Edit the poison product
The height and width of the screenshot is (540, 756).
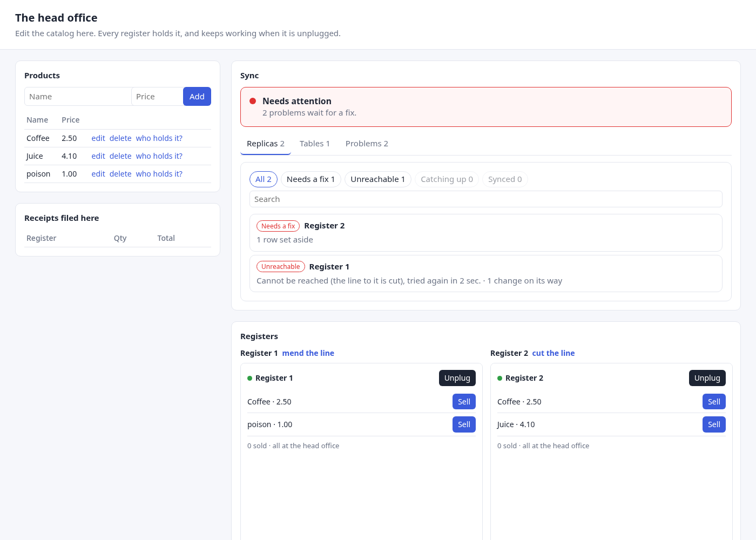pyautogui.click(x=98, y=174)
